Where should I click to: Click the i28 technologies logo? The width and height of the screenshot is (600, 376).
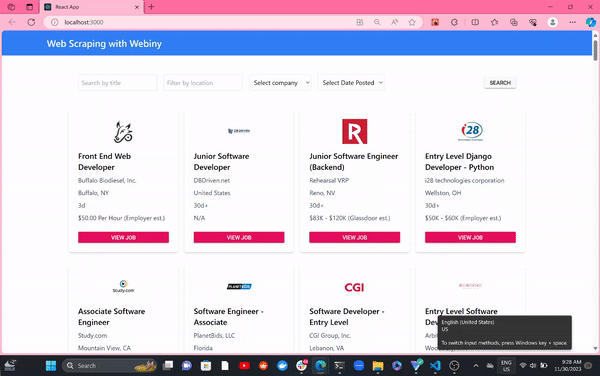[x=470, y=132]
